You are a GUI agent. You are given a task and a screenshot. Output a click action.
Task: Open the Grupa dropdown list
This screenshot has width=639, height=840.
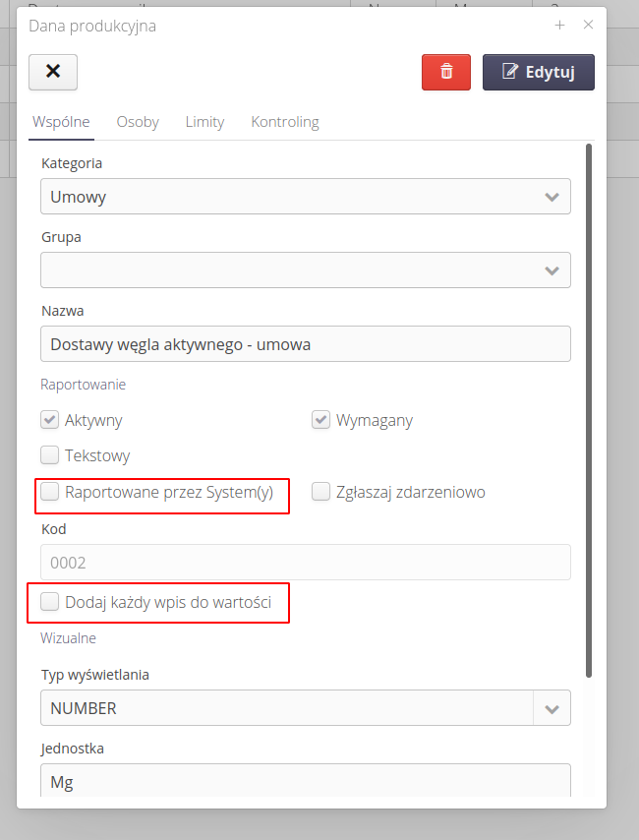[x=551, y=270]
